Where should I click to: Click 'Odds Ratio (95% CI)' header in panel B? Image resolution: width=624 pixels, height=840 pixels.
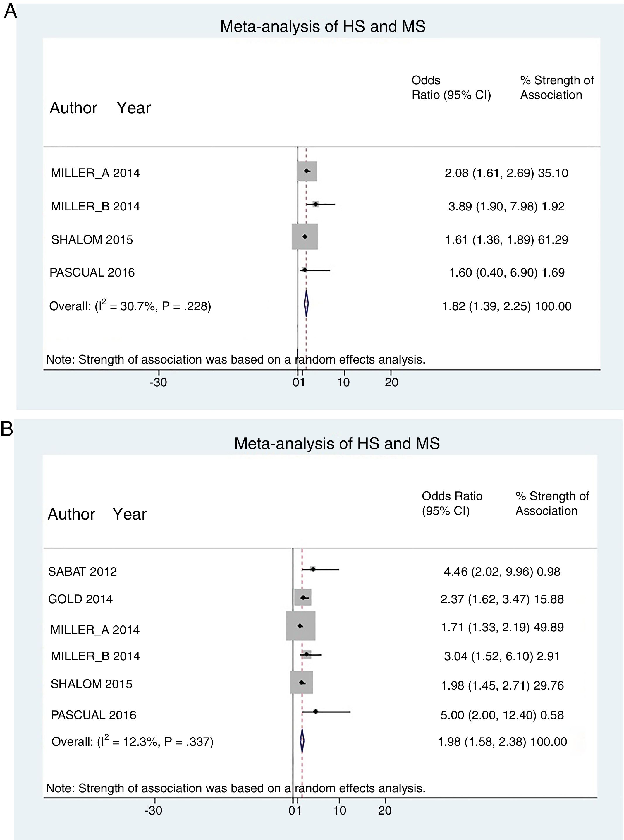[452, 503]
